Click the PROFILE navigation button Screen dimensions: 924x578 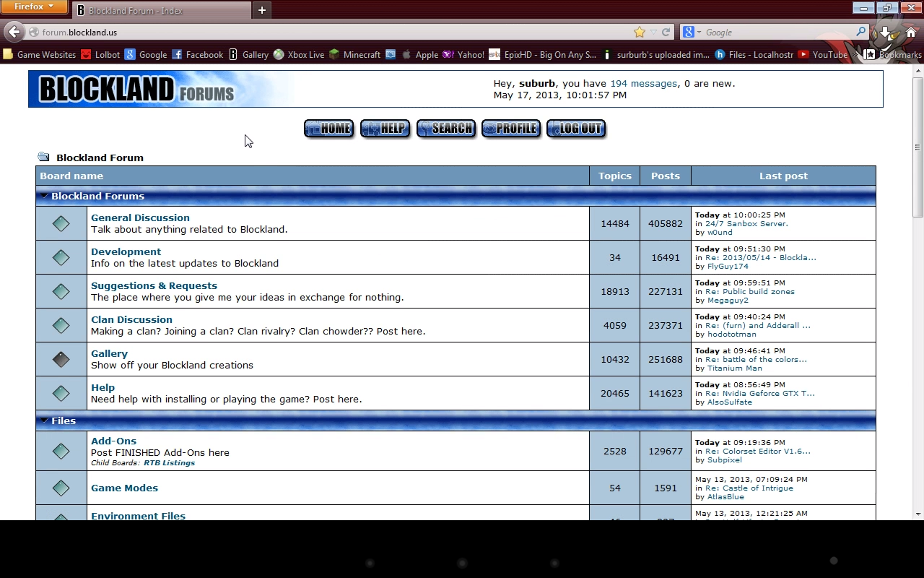click(511, 129)
